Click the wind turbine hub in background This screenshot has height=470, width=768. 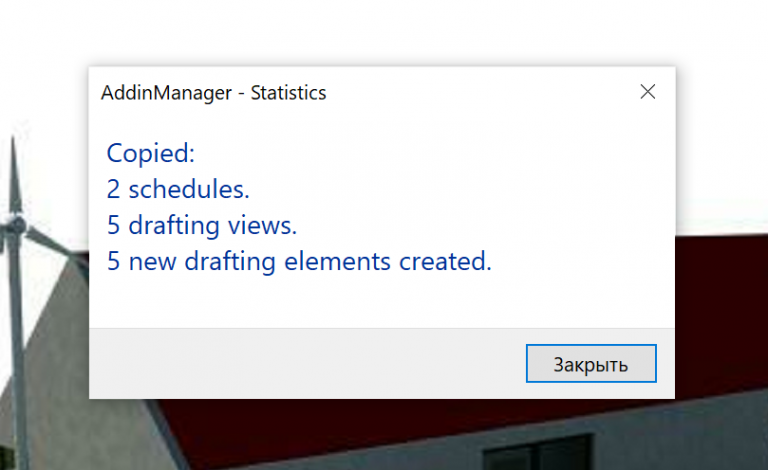tap(14, 224)
